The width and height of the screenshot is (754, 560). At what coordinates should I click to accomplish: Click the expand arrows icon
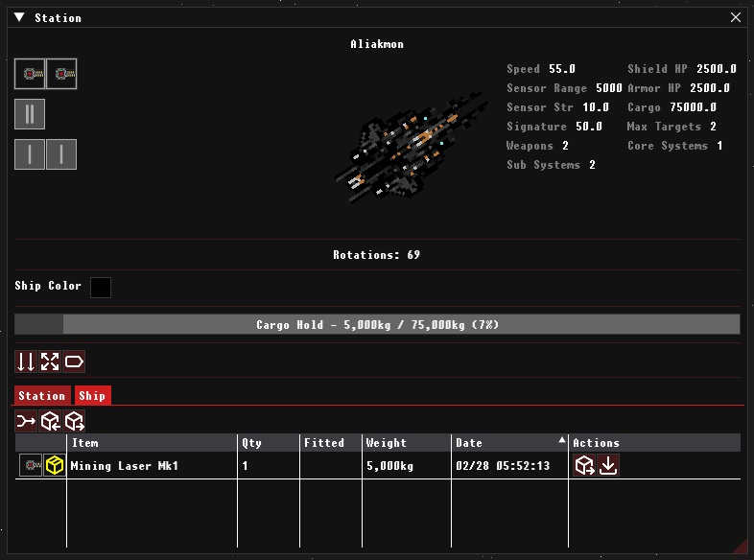pyautogui.click(x=50, y=362)
